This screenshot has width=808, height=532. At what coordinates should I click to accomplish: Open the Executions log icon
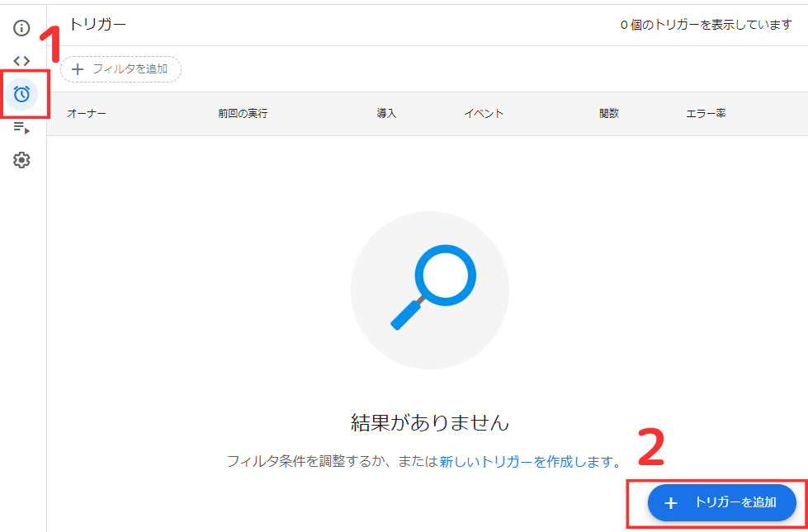[21, 126]
